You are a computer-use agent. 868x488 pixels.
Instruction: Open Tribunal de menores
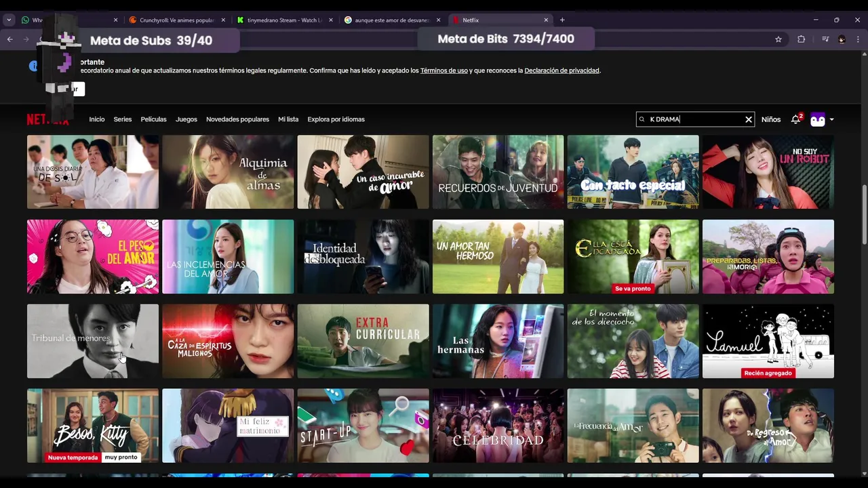coord(93,341)
